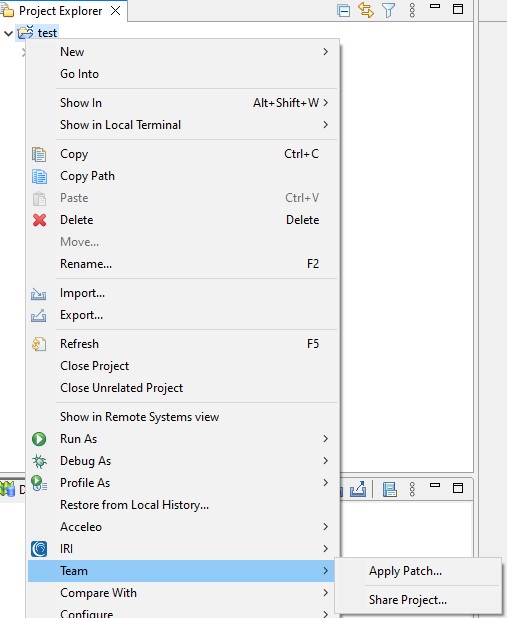Click the Copy Path icon
This screenshot has height=618, width=507.
[39, 176]
